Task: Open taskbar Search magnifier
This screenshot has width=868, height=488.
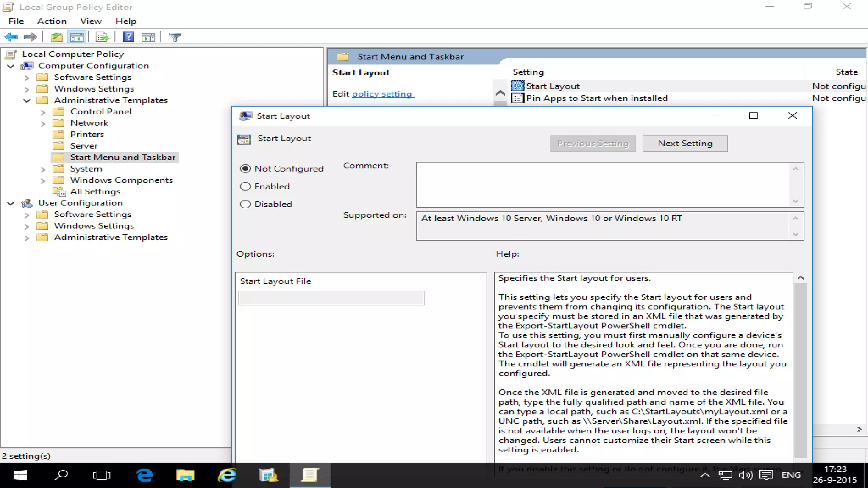Action: [61, 475]
